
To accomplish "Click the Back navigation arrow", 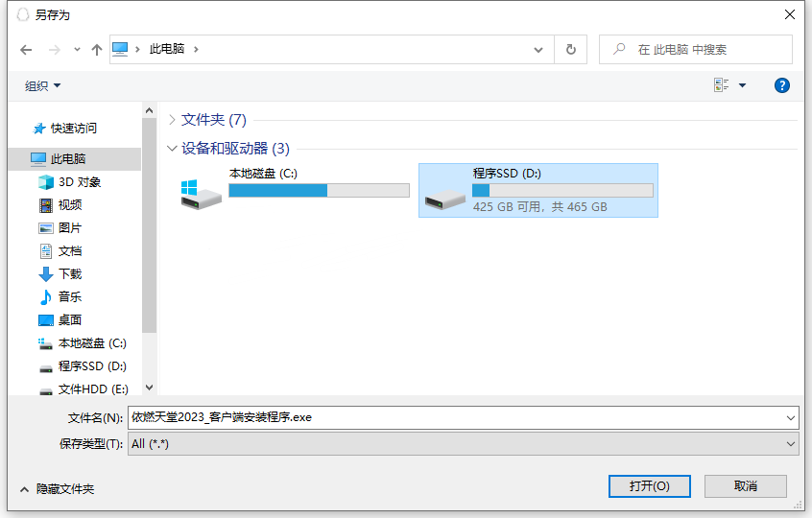I will coord(26,50).
